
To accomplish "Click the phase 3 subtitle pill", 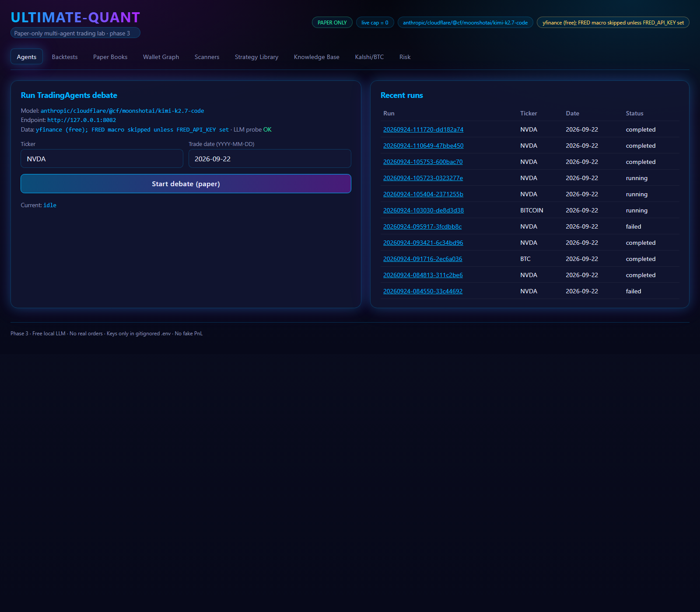I will coord(75,33).
